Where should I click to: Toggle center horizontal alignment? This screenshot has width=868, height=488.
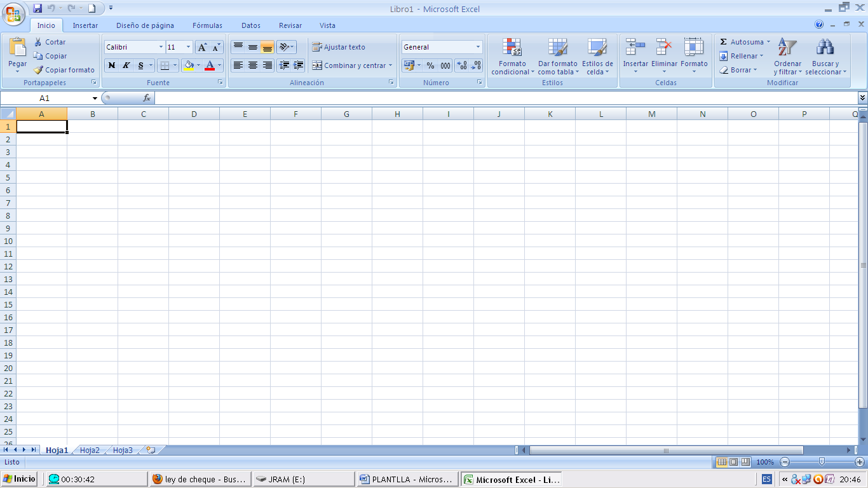point(253,65)
